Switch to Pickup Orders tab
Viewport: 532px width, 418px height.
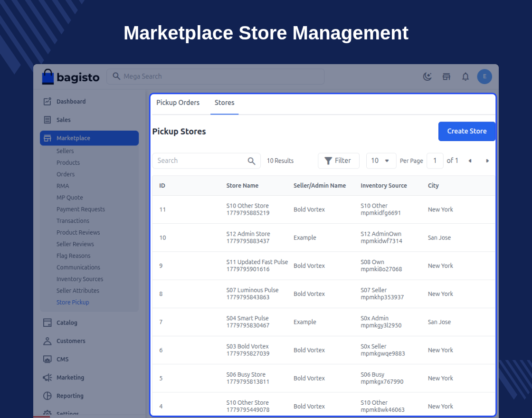click(x=178, y=103)
